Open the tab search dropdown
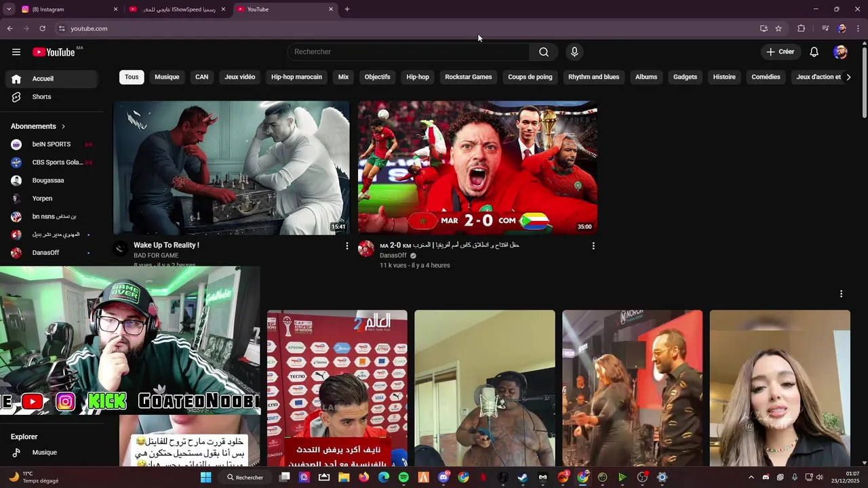This screenshot has height=488, width=868. 9,9
